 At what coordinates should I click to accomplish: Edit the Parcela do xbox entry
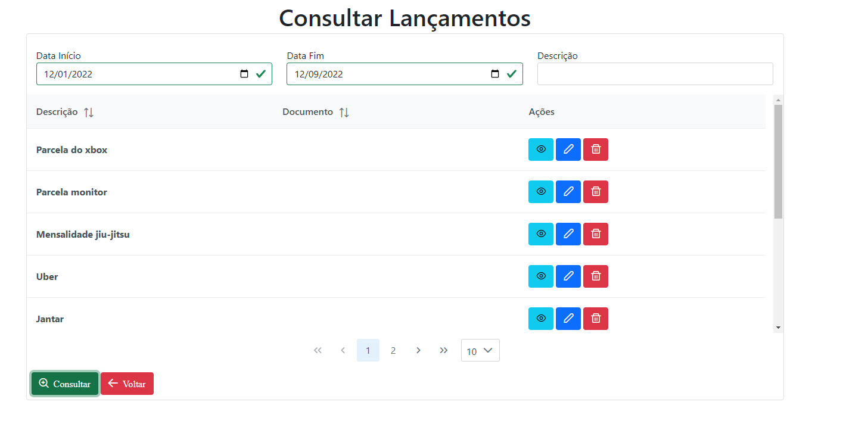[x=568, y=149]
